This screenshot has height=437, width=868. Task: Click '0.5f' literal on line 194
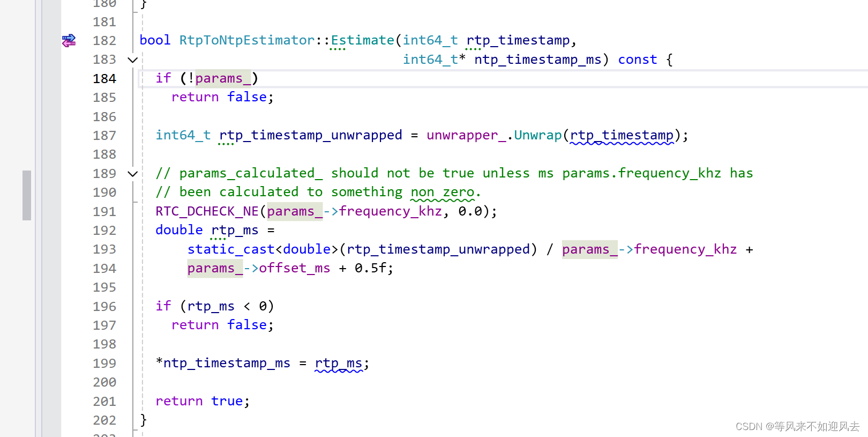(370, 268)
